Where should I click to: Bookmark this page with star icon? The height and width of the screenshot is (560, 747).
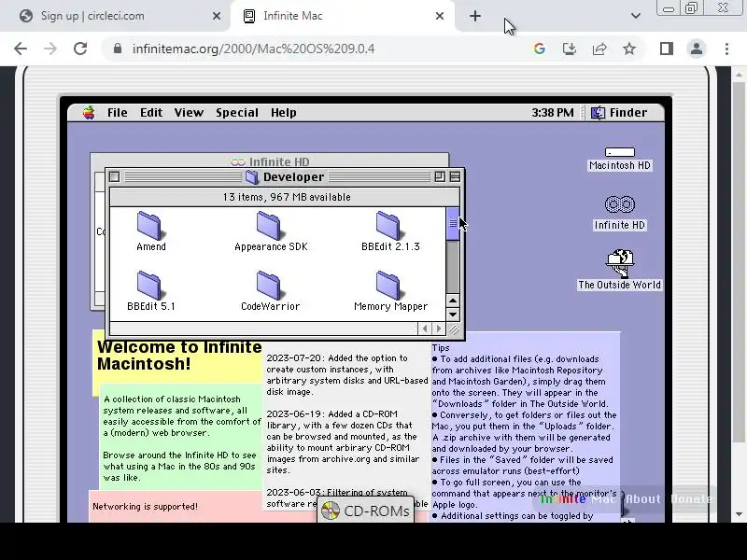tap(629, 49)
